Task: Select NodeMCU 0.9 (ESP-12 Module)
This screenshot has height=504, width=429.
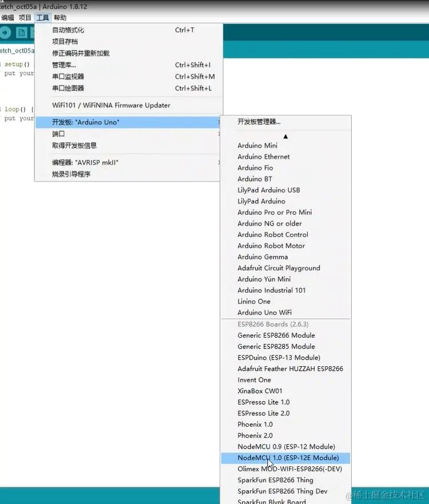Action: pyautogui.click(x=286, y=447)
